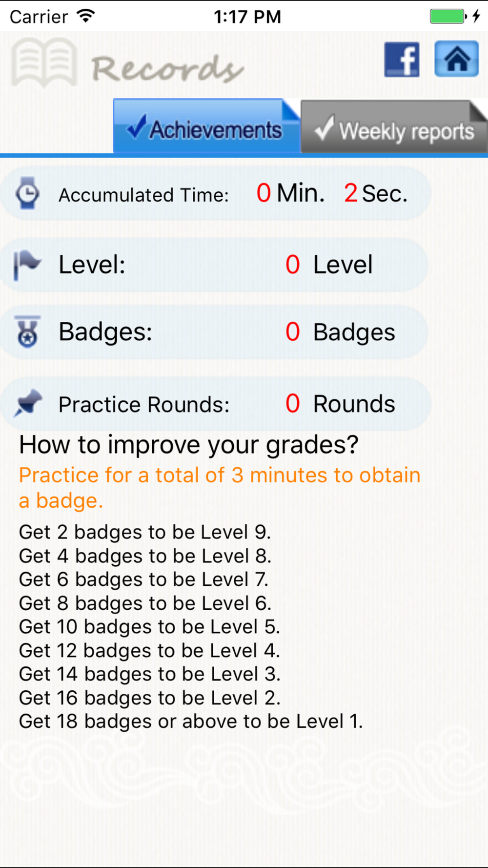Screen dimensions: 488x868
Task: Click the open book Records icon
Action: point(44,63)
